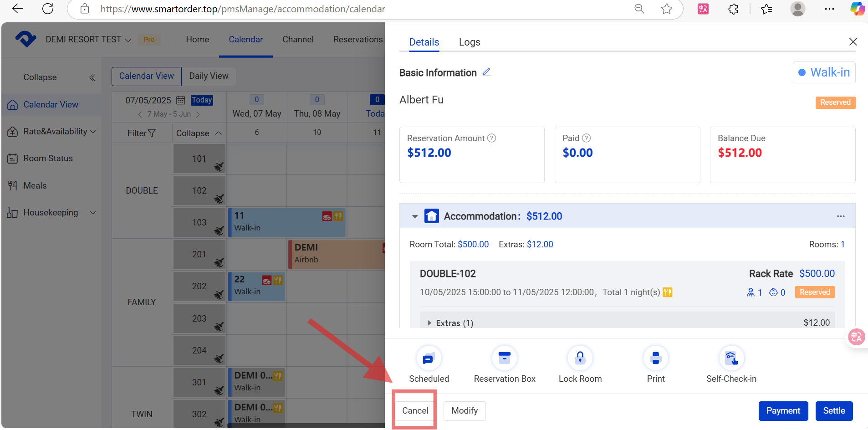Print the reservation using Print icon

coord(655,359)
